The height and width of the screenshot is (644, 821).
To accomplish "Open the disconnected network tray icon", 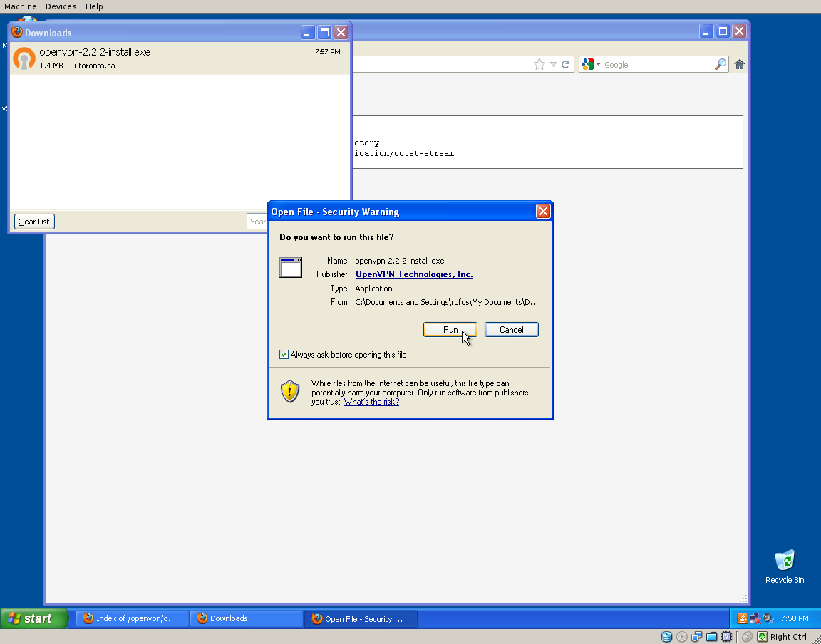I will pyautogui.click(x=755, y=618).
